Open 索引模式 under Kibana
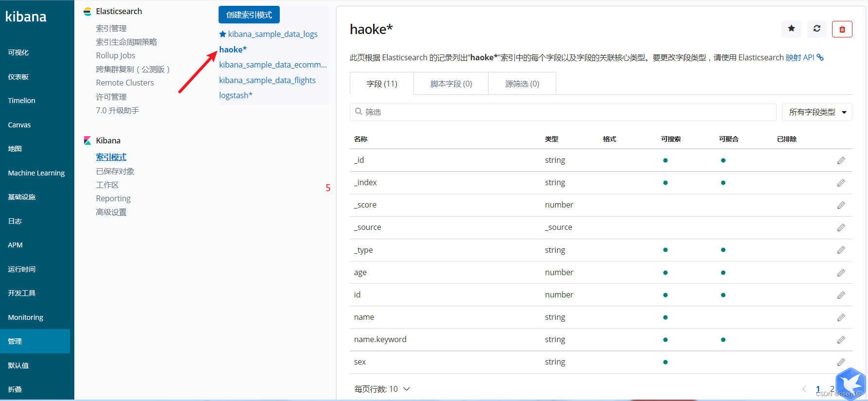868x401 pixels. point(111,157)
